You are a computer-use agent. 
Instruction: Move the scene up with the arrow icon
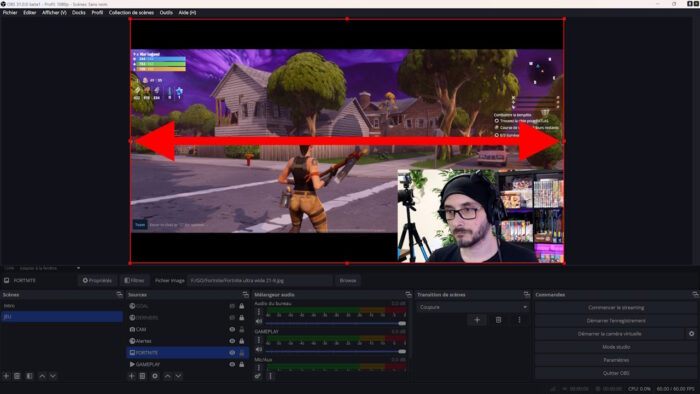click(x=42, y=376)
